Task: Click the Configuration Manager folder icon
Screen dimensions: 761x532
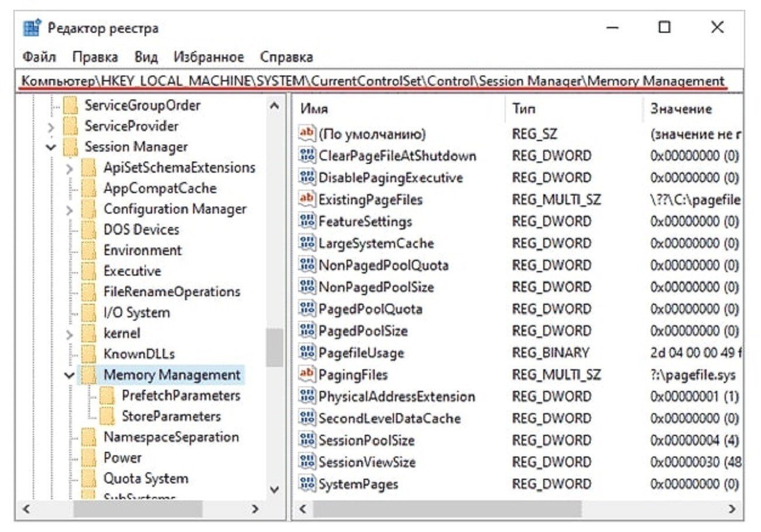Action: [88, 210]
